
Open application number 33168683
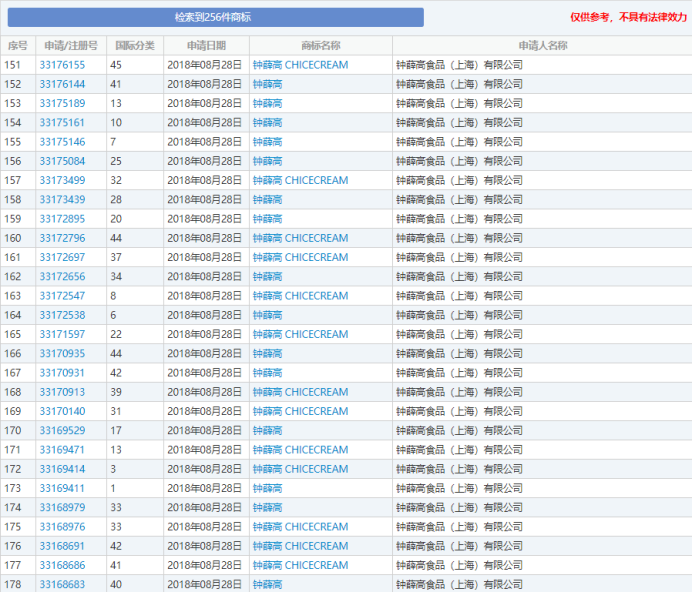click(62, 585)
